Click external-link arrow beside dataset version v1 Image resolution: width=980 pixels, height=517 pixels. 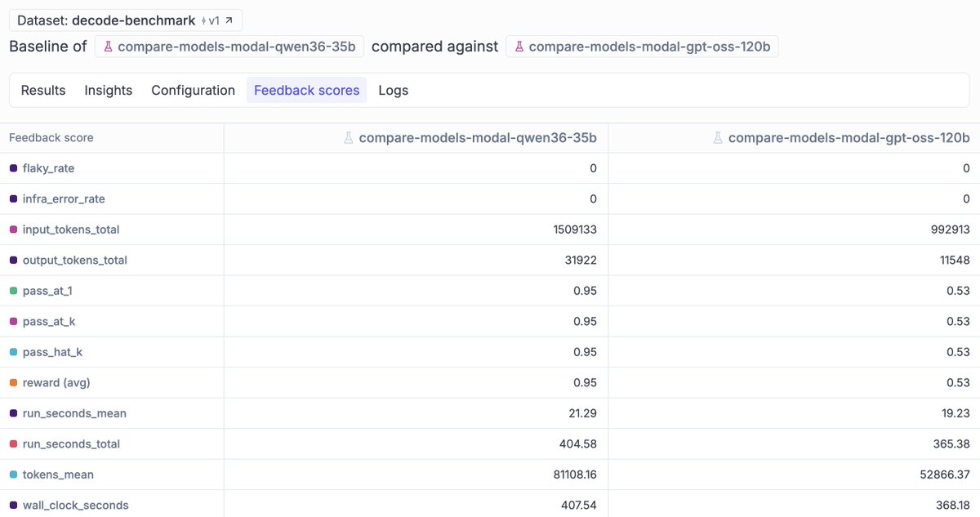coord(228,20)
